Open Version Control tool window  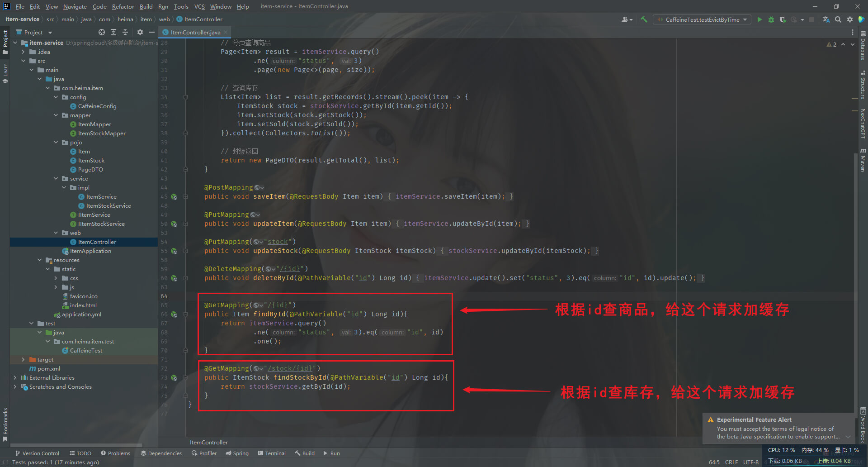[x=37, y=453]
